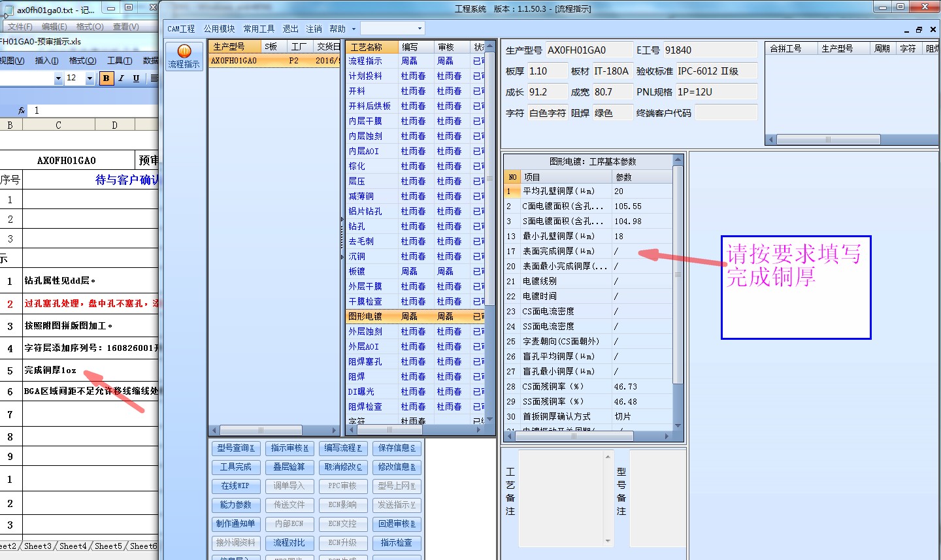Click the 制作通知单 button
Viewport: 941px width, 560px height.
[x=236, y=524]
